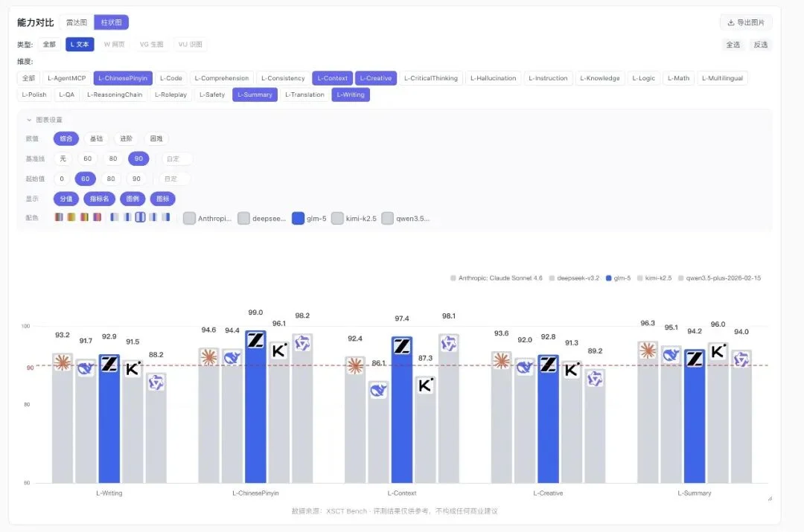Image resolution: width=804 pixels, height=532 pixels.
Task: Click the Qwen icon on the L-Creative bar
Action: click(x=595, y=379)
